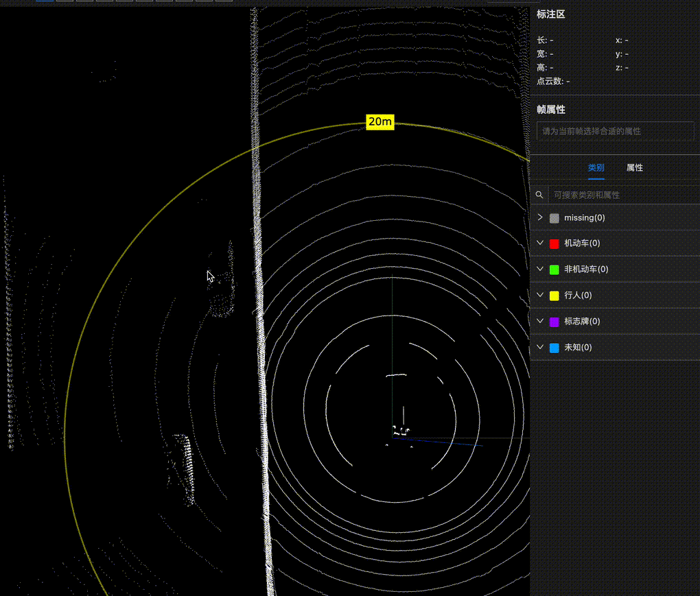Click the 长 dimension readout
The width and height of the screenshot is (700, 596).
point(545,40)
